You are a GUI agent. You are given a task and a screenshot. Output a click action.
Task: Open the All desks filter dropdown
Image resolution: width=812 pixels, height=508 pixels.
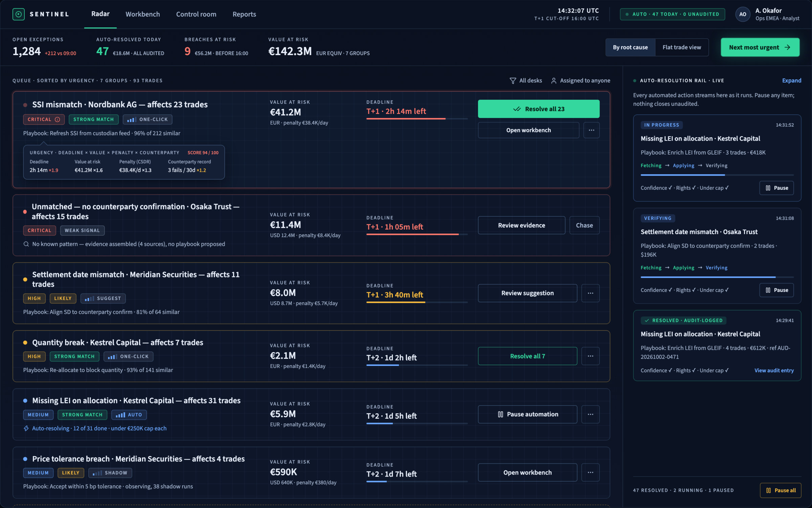pos(526,81)
